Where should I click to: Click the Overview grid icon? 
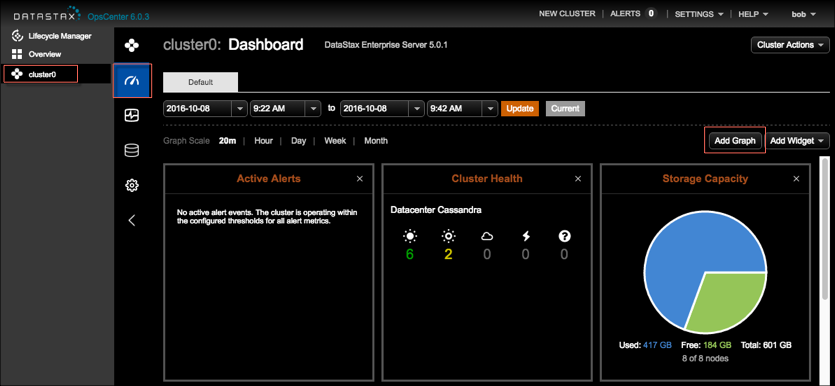17,54
